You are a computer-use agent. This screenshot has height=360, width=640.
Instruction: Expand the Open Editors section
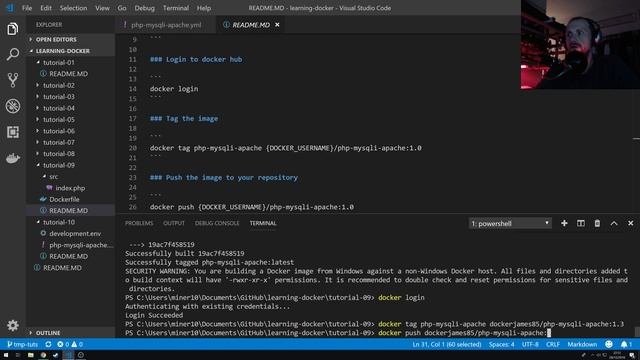click(x=56, y=40)
